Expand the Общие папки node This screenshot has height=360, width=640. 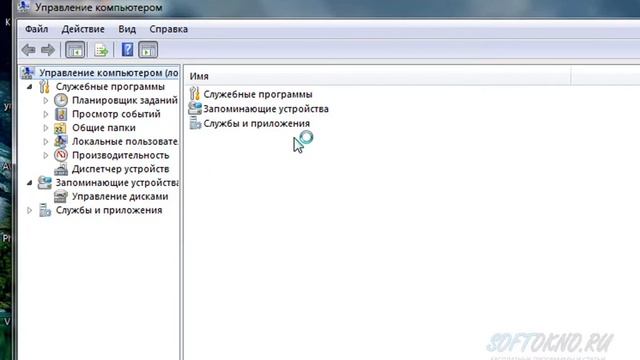click(46, 128)
